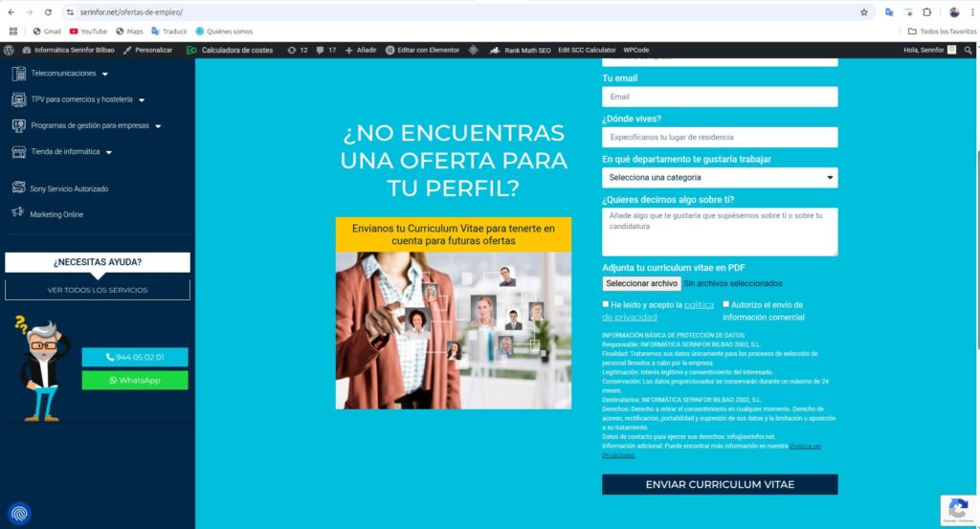
Task: Click the browser address bar URL
Action: 131,11
